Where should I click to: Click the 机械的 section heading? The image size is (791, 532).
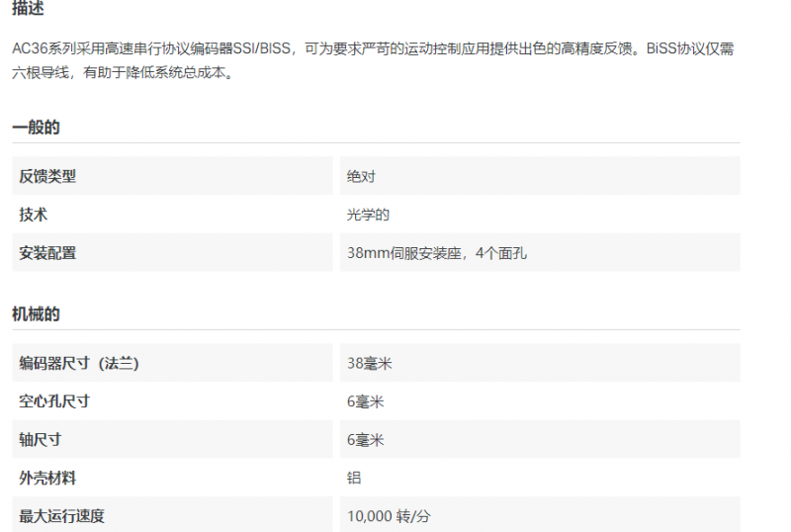pyautogui.click(x=36, y=314)
